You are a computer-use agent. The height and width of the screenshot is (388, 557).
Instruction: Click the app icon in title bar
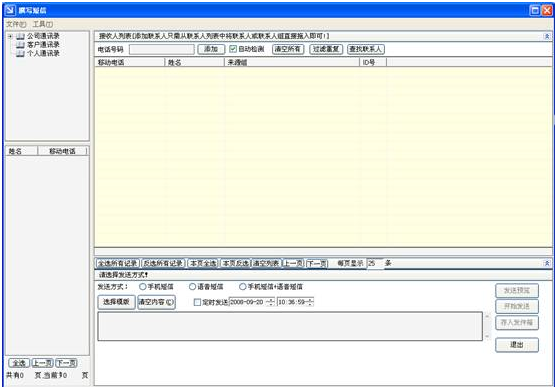point(11,10)
